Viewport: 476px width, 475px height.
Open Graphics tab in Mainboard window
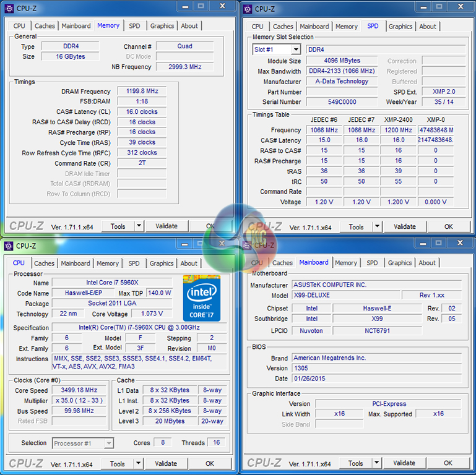coord(400,263)
